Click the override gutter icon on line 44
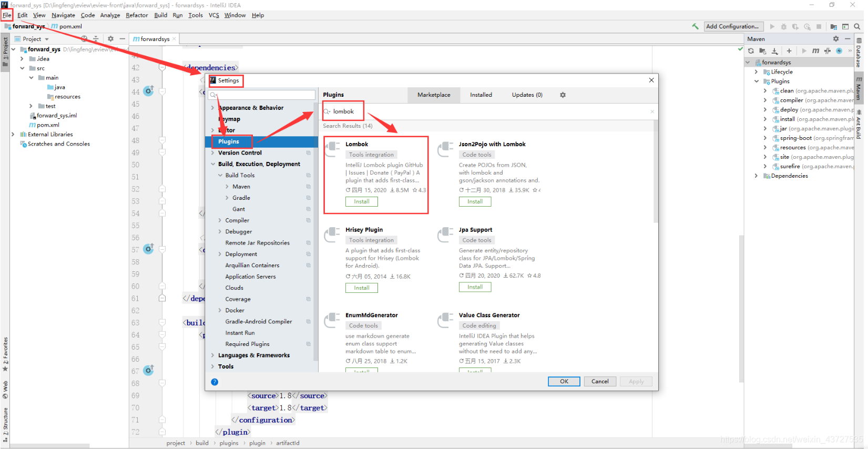 click(x=149, y=91)
